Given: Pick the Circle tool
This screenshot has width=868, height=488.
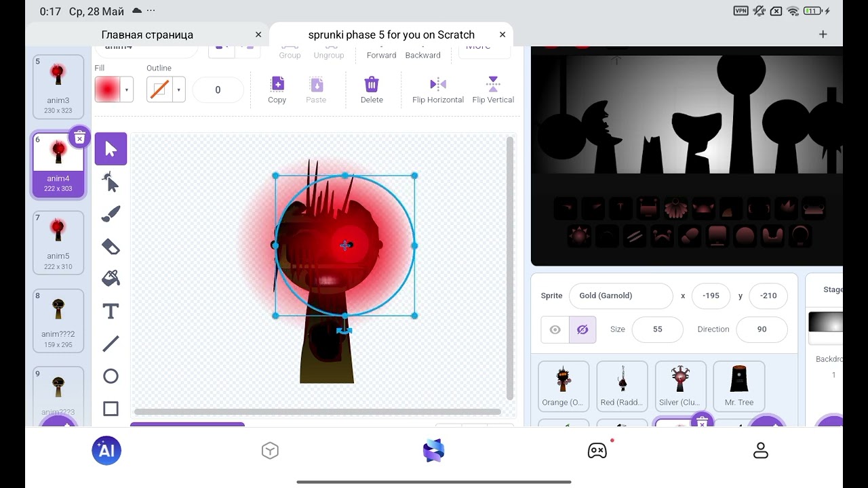Looking at the screenshot, I should coord(111,375).
